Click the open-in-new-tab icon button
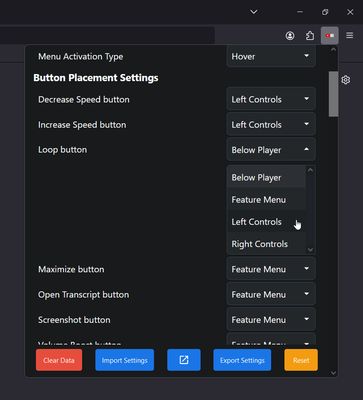This screenshot has height=400, width=363. click(184, 360)
